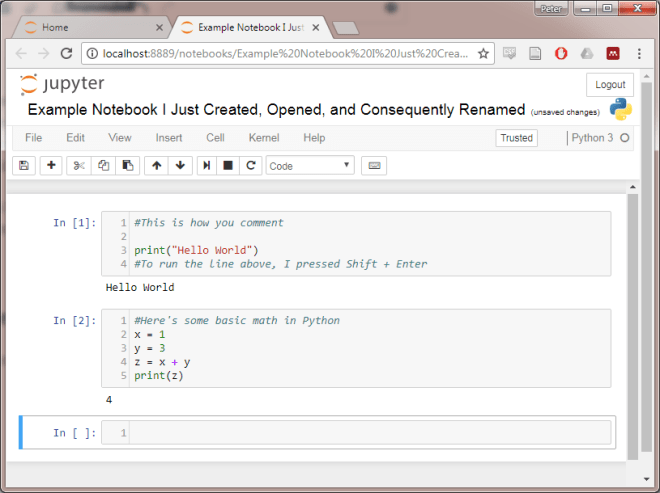Viewport: 660px width, 493px height.
Task: Click the page scrollbar down arrow
Action: (x=646, y=479)
